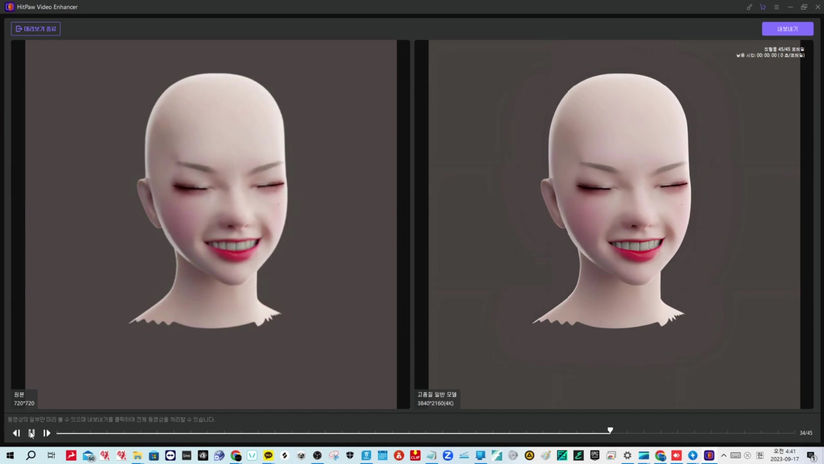Open the shopping cart icon in title bar

tap(762, 7)
